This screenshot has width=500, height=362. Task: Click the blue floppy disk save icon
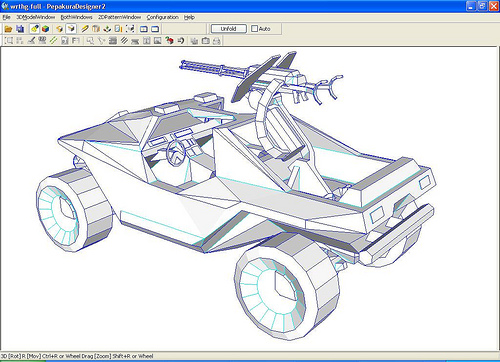[20, 29]
